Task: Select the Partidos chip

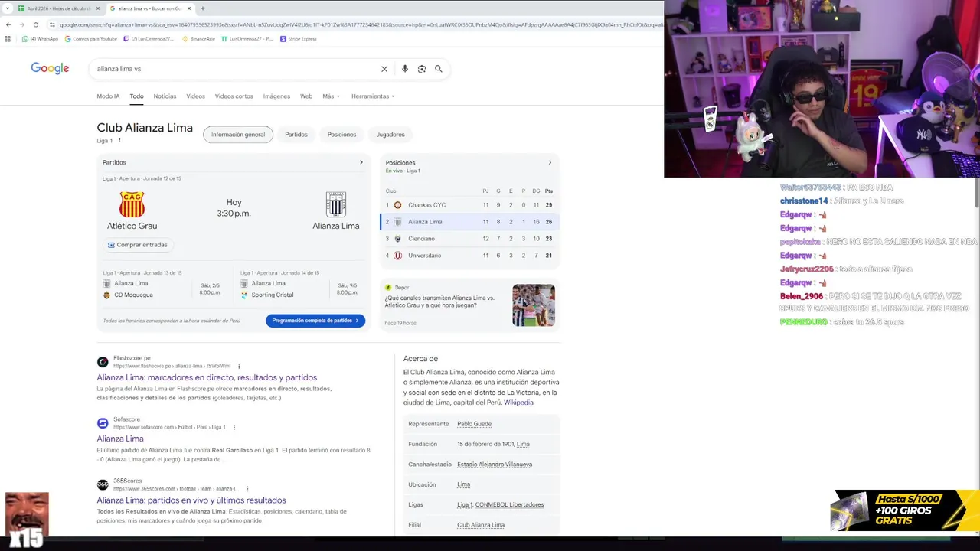Action: 296,135
